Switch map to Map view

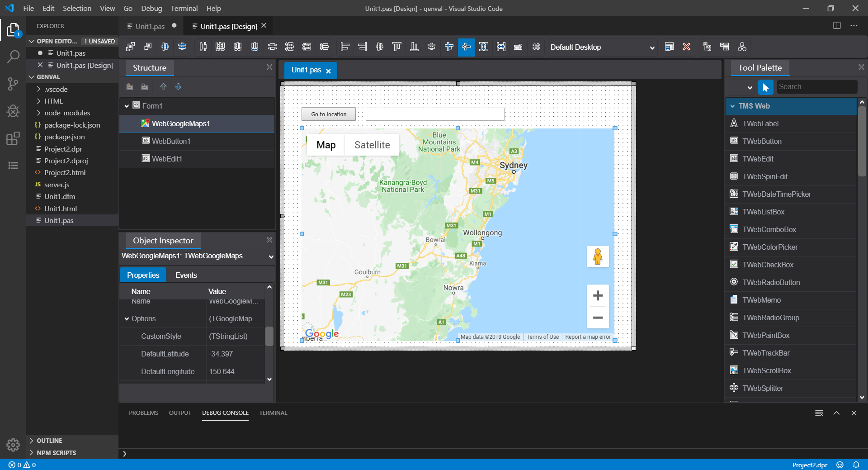click(x=326, y=145)
